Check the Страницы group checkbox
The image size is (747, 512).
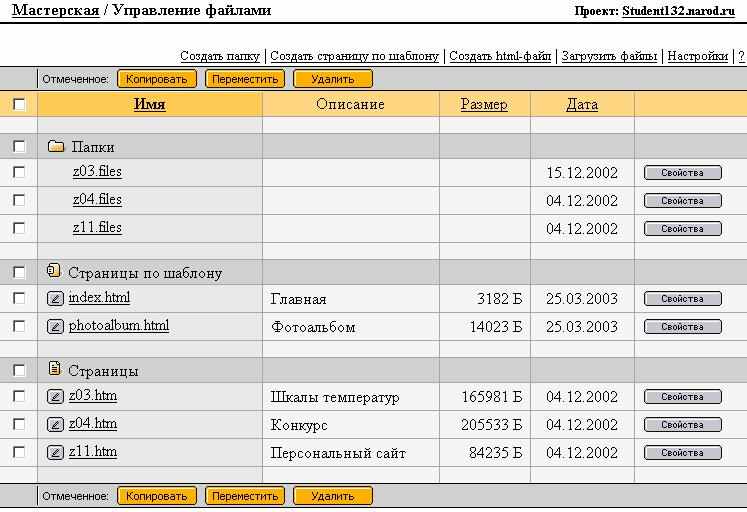pos(19,370)
